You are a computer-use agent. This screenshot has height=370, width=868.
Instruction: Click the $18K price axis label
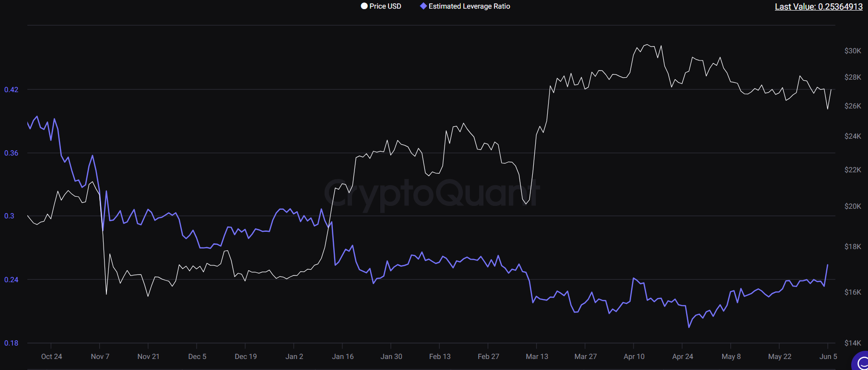853,247
